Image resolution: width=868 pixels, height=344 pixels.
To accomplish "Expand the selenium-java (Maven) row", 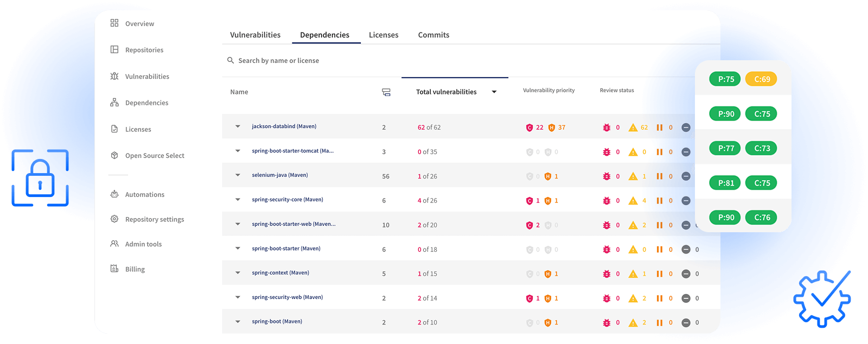I will tap(238, 175).
